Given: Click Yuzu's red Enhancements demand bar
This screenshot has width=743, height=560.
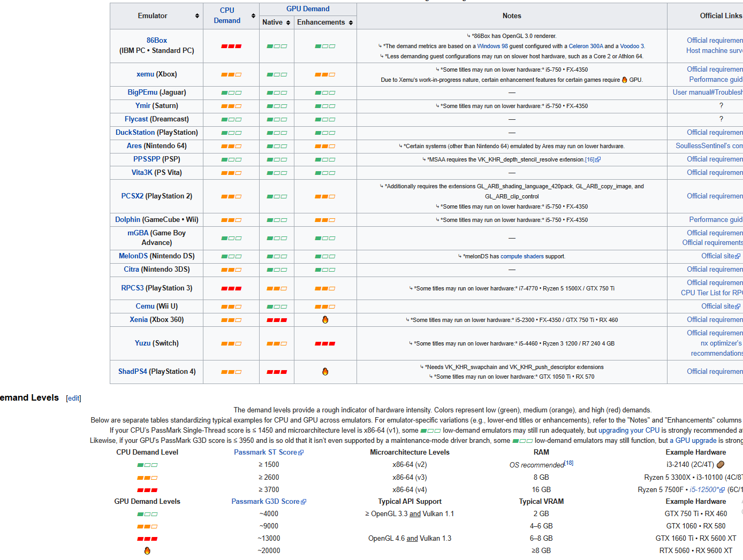Looking at the screenshot, I should 325,344.
